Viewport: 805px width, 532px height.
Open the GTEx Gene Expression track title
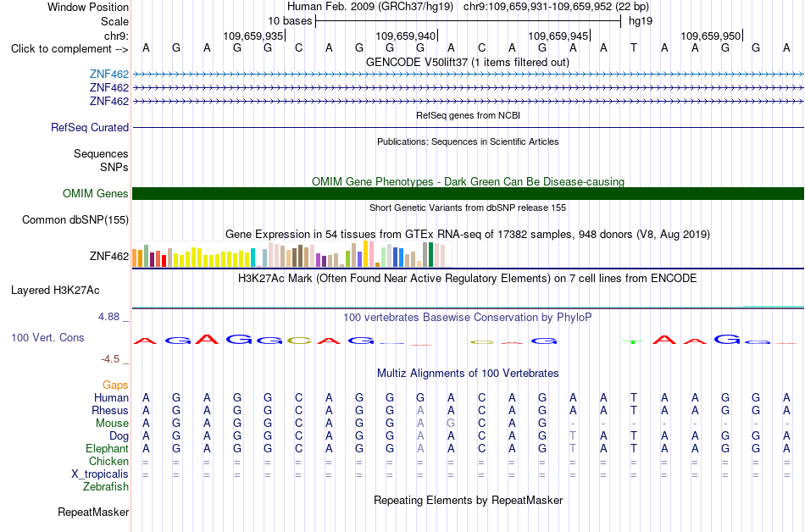pos(468,235)
